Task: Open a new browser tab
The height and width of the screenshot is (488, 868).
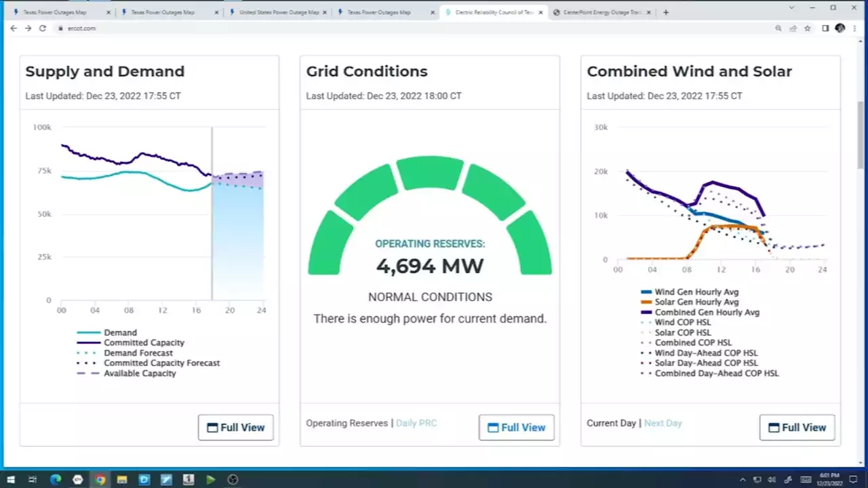Action: (665, 12)
